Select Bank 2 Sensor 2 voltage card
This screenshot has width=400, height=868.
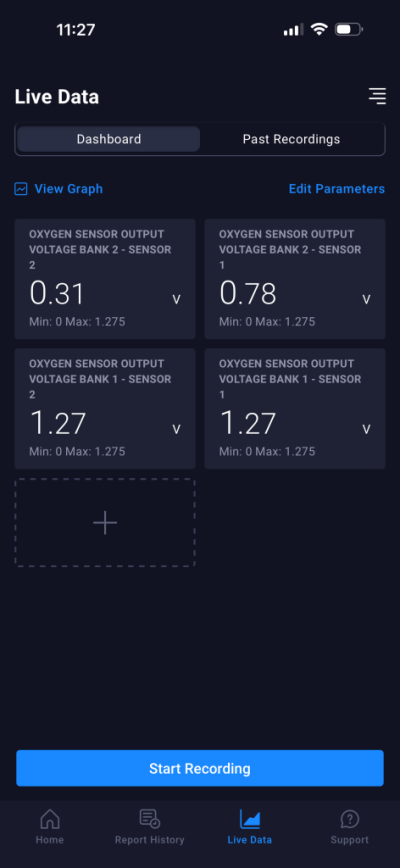coord(105,279)
